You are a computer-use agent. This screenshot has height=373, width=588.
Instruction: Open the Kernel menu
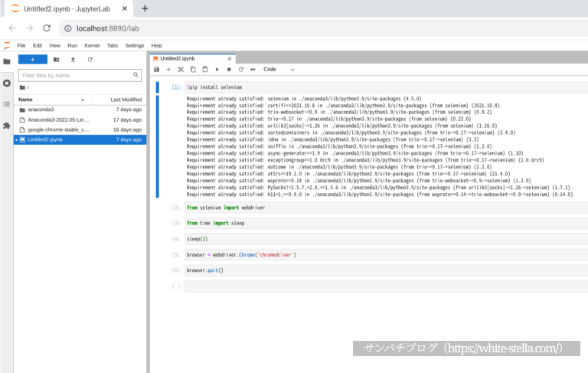point(92,45)
